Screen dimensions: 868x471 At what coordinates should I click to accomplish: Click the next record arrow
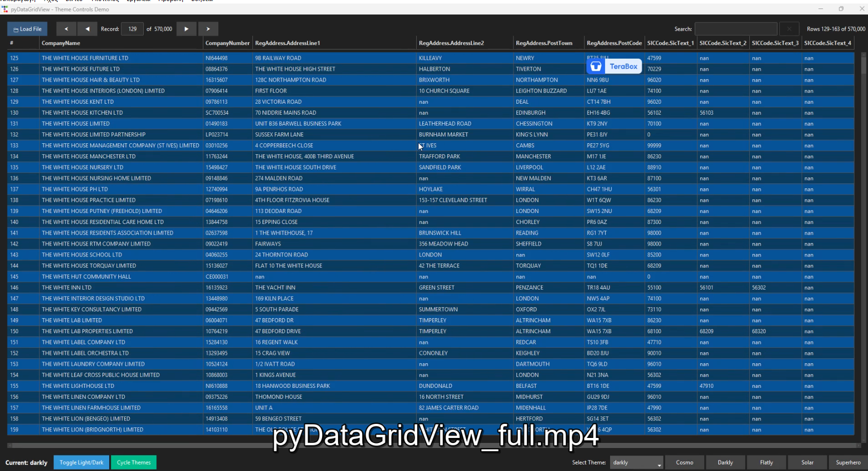[x=186, y=29]
